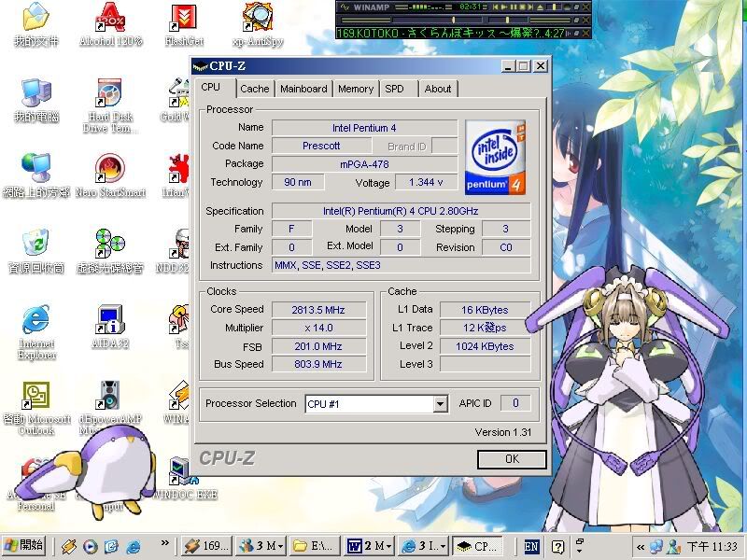Viewport: 747px width, 560px height.
Task: Expand hidden system tray icons arrow
Action: click(x=641, y=546)
